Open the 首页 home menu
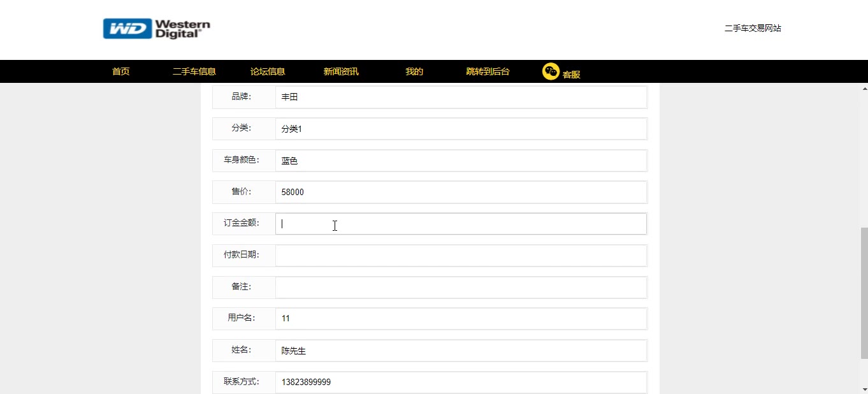The height and width of the screenshot is (394, 868). click(120, 71)
